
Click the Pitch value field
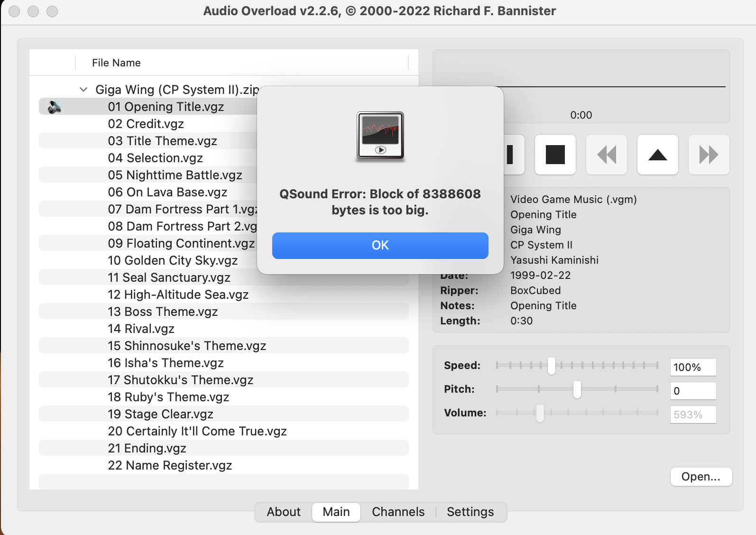click(692, 391)
